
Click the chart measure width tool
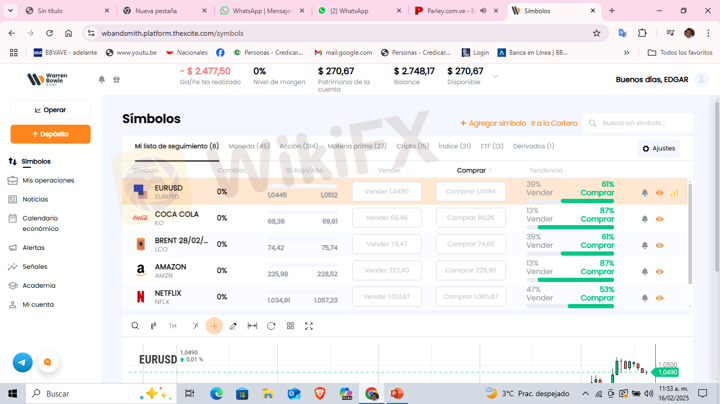252,326
